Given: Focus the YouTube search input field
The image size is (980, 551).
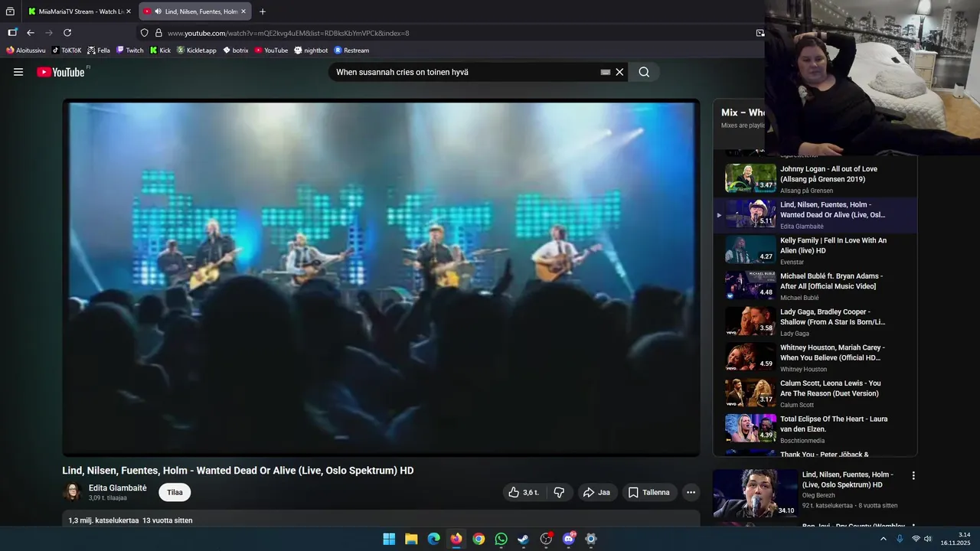Looking at the screenshot, I should [463, 72].
